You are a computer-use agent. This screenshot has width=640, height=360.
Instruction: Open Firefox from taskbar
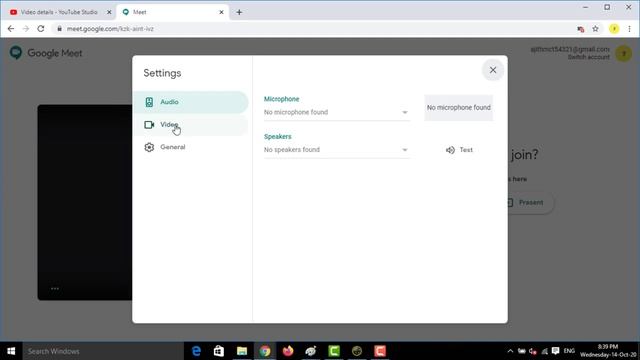pos(288,351)
